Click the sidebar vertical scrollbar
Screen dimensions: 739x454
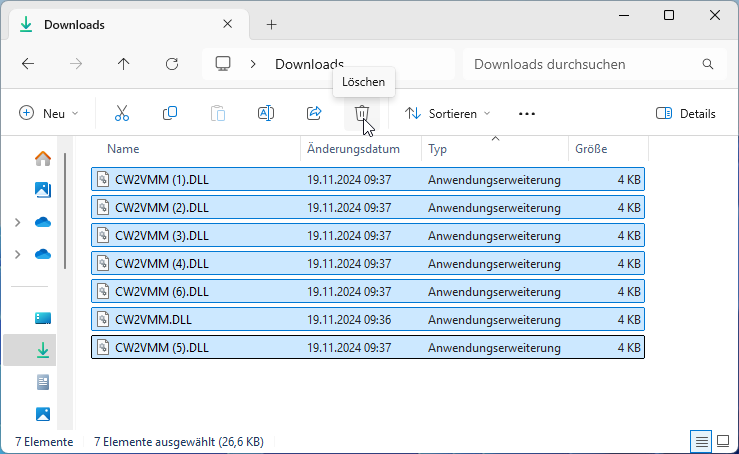[65, 211]
